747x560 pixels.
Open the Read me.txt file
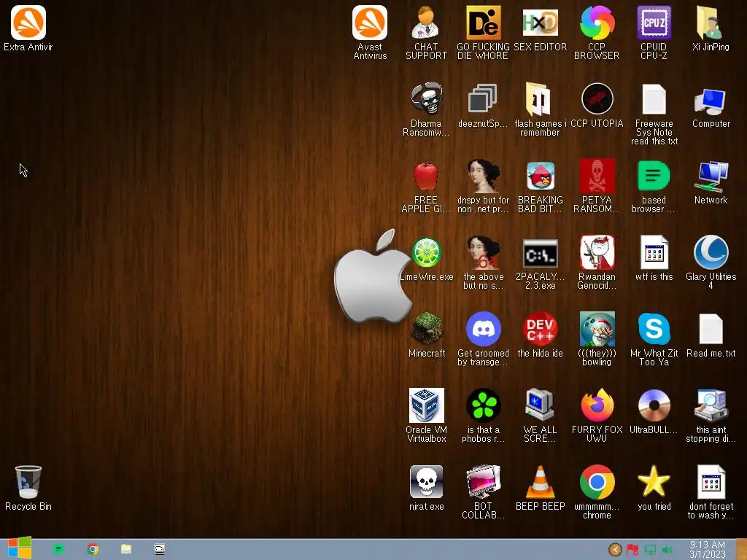tap(711, 335)
